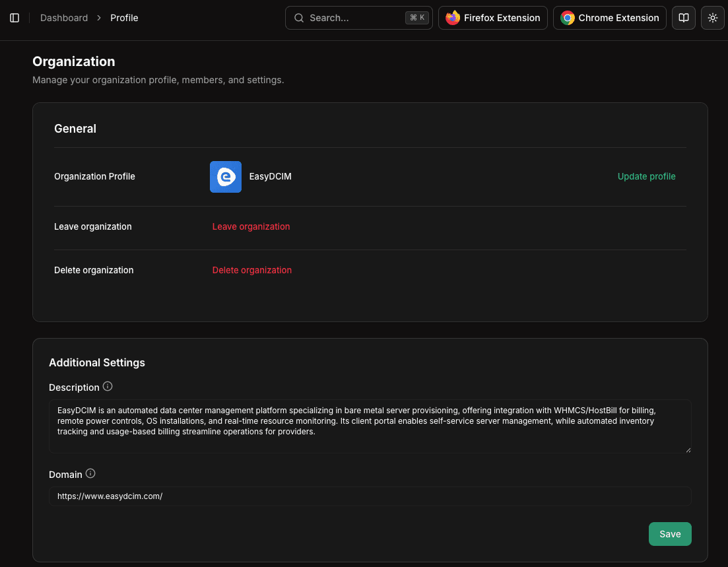Click the Domain URL field
The image size is (728, 567).
pos(370,496)
